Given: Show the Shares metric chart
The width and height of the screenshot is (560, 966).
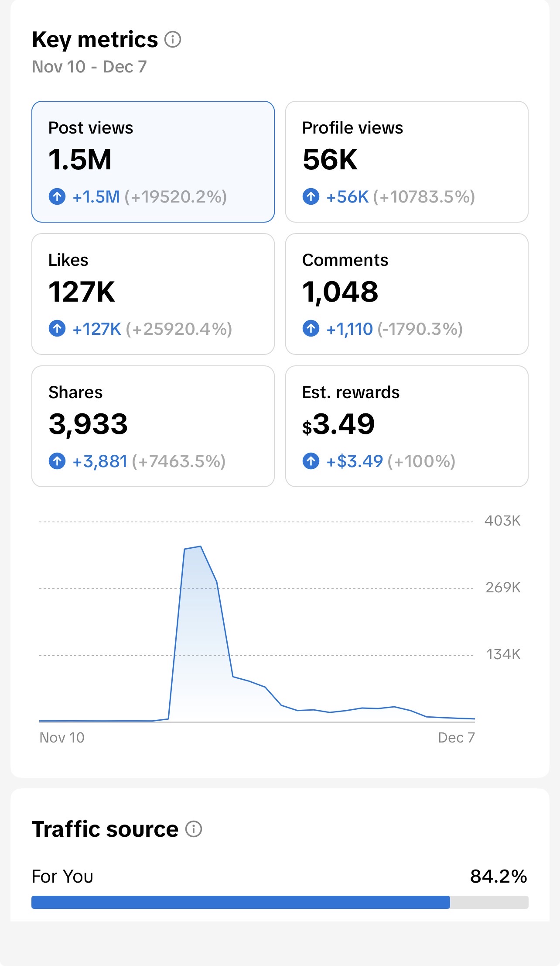Looking at the screenshot, I should (x=153, y=426).
